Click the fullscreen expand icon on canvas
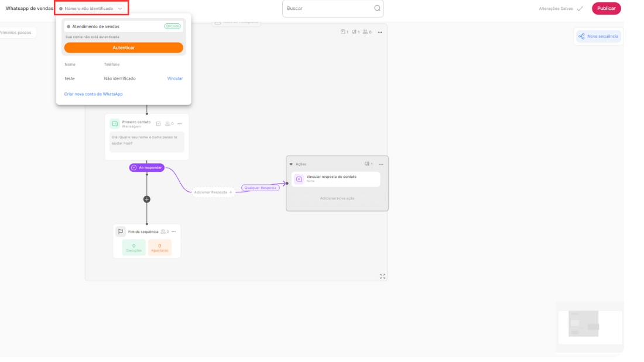 (x=382, y=276)
